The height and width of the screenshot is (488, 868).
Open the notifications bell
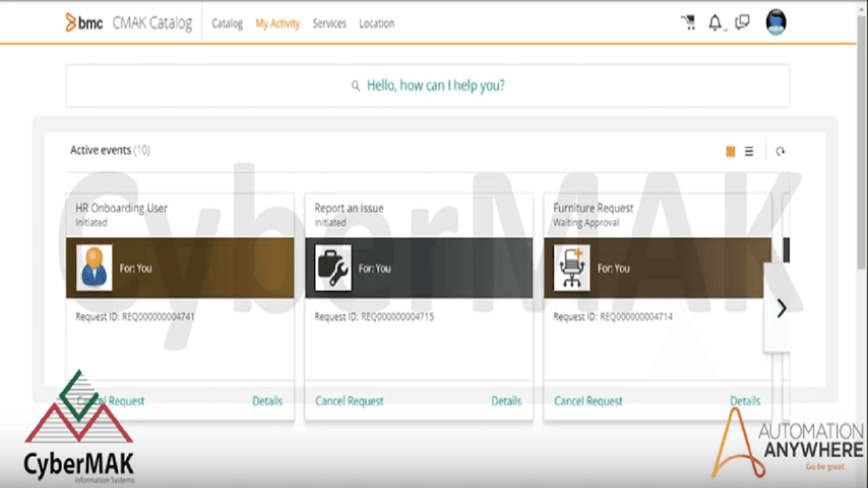pyautogui.click(x=715, y=23)
